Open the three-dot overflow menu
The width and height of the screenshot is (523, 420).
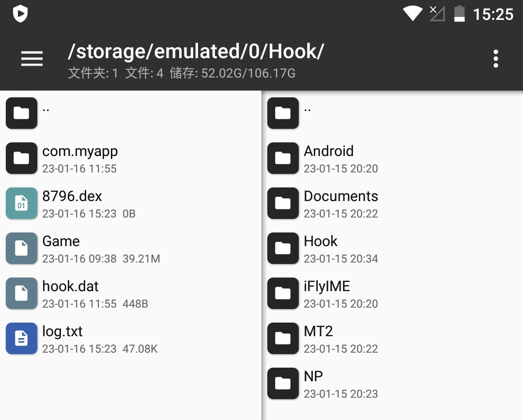[x=495, y=59]
